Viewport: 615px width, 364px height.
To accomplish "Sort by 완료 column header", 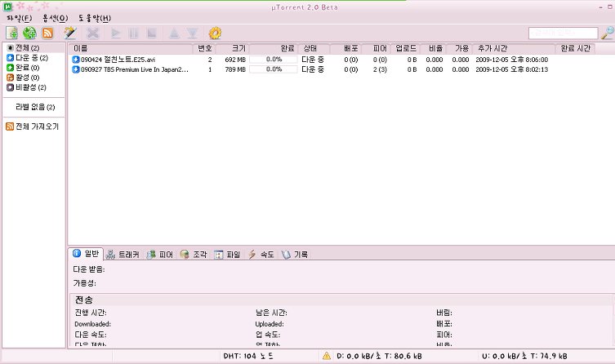I will pyautogui.click(x=274, y=48).
